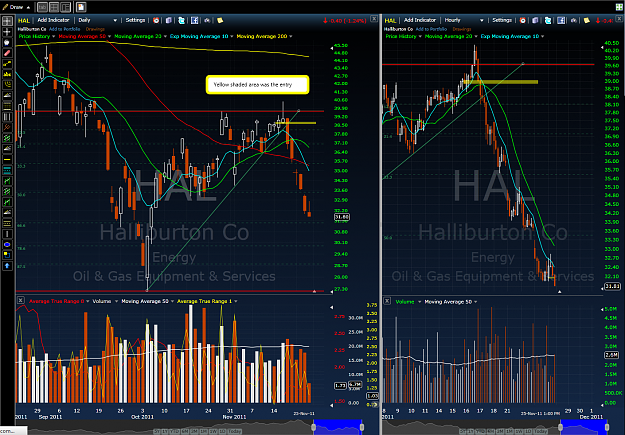Select the blue up arrow marker tool

[x=7, y=266]
